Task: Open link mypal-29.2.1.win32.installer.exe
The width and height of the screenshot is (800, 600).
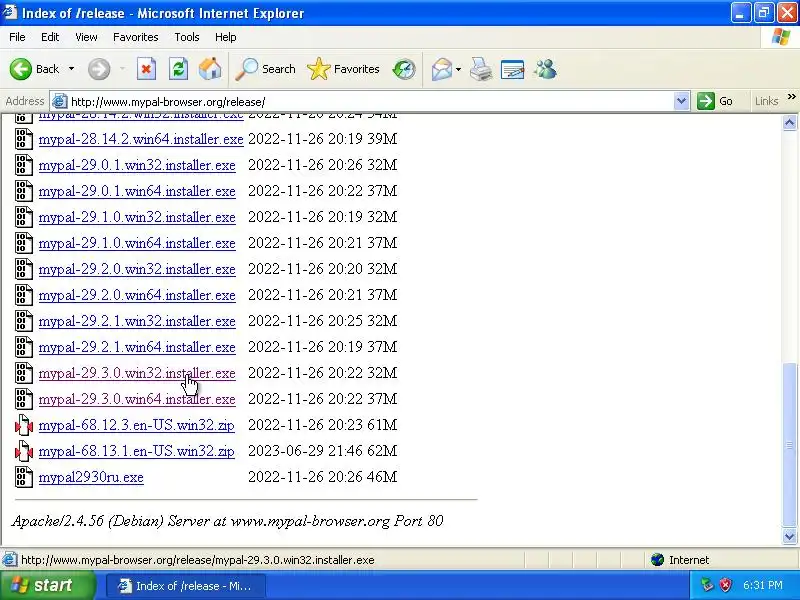Action: click(137, 321)
